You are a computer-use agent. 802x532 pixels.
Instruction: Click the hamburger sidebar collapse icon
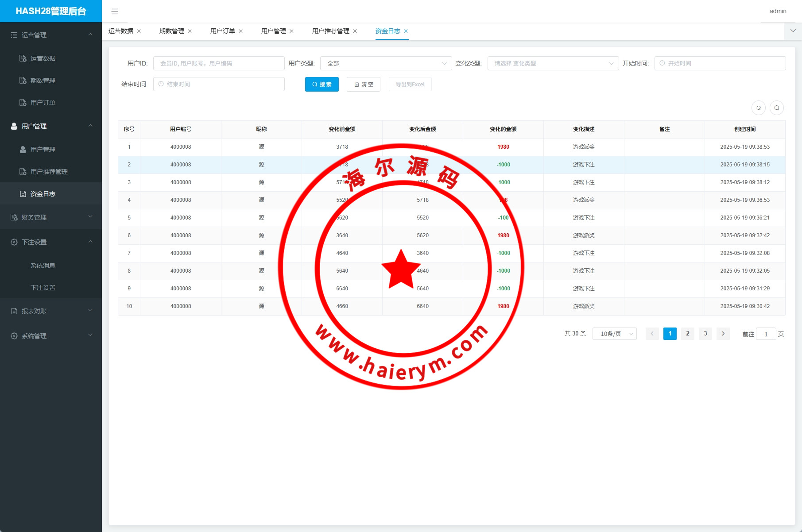pos(115,12)
